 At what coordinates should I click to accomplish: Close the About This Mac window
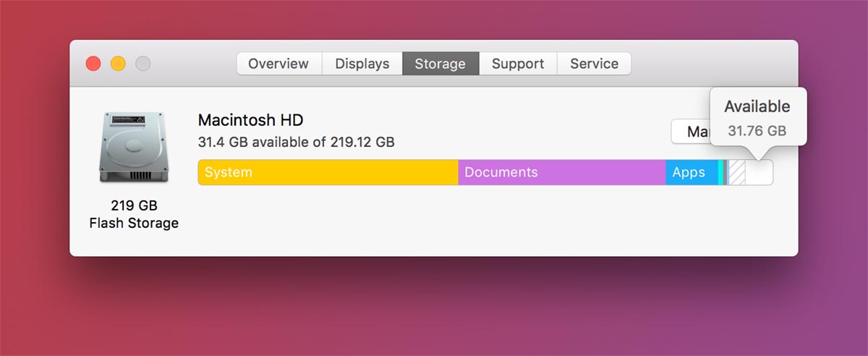point(93,64)
